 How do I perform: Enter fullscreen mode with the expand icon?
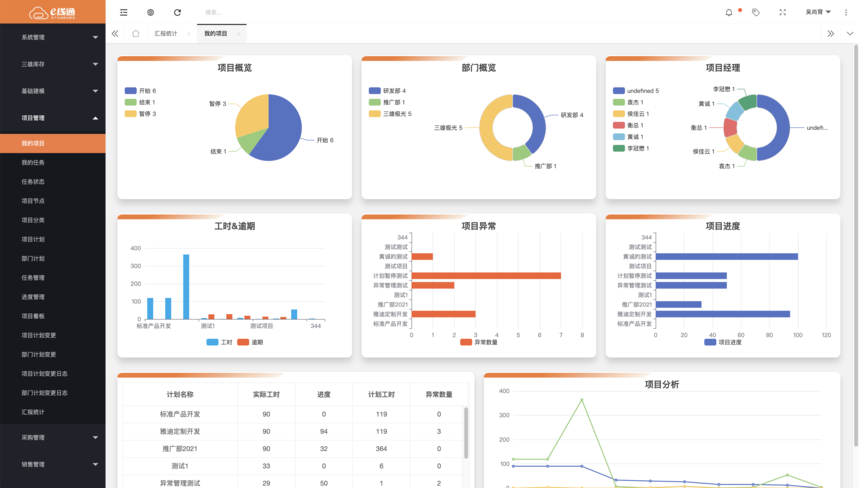click(782, 12)
